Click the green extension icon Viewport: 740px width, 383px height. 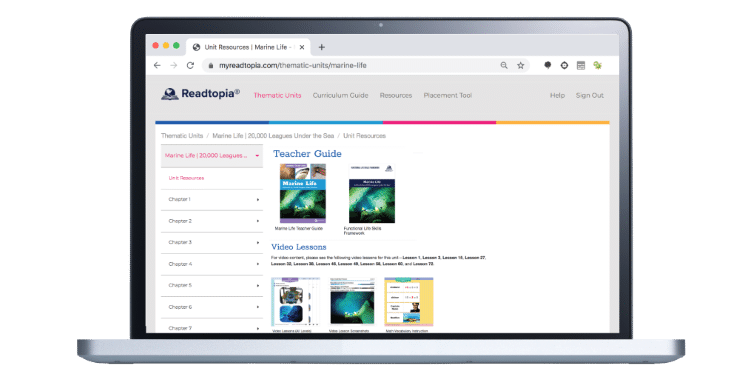point(597,66)
